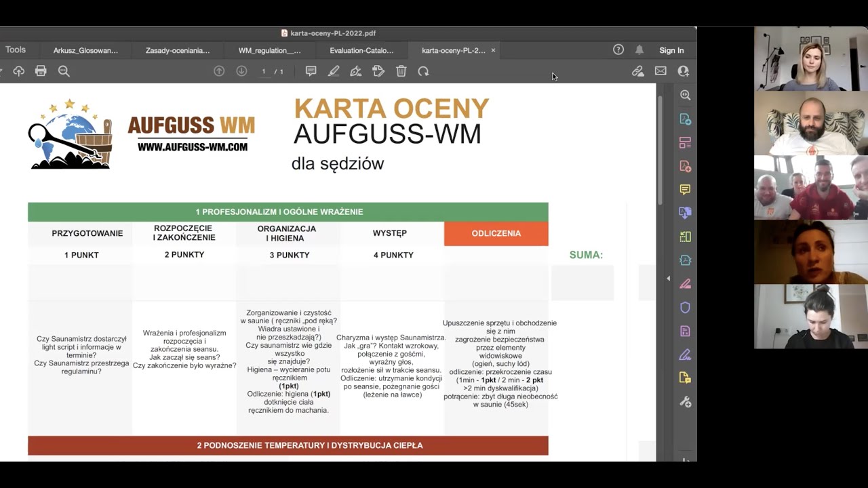The width and height of the screenshot is (868, 488).
Task: Switch to the WM_regulation tab
Action: click(270, 50)
